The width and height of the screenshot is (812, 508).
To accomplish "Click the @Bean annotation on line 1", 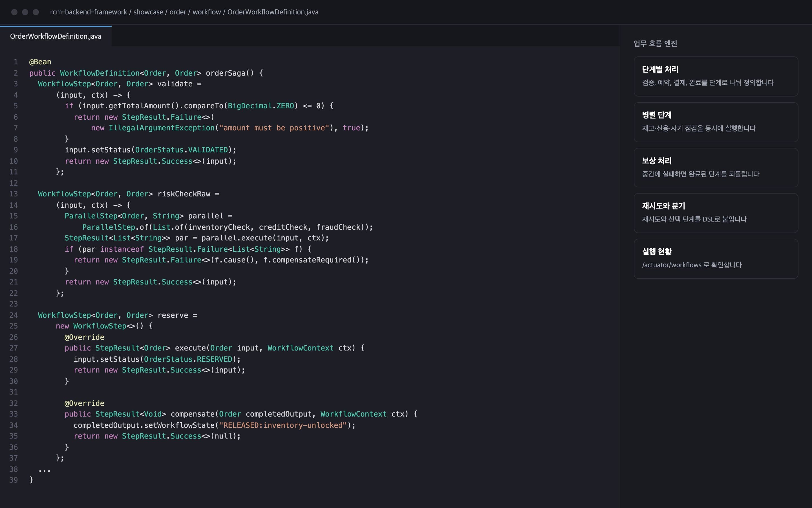I will point(40,62).
